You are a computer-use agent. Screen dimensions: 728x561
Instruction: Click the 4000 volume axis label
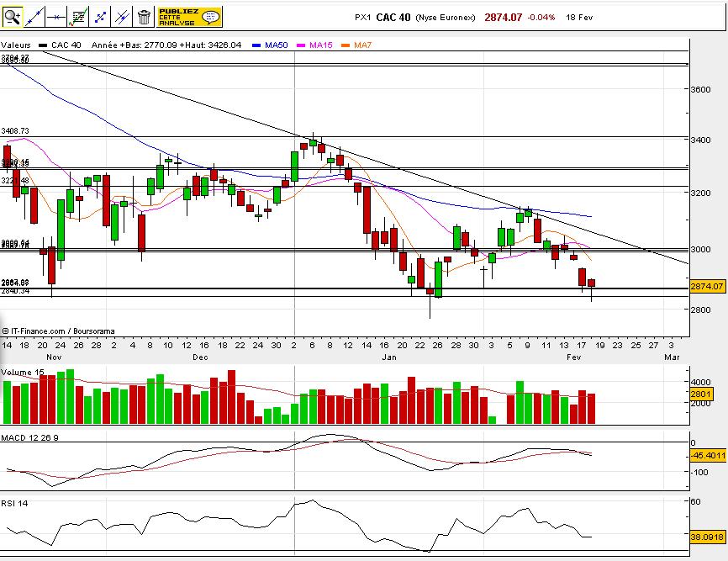700,382
